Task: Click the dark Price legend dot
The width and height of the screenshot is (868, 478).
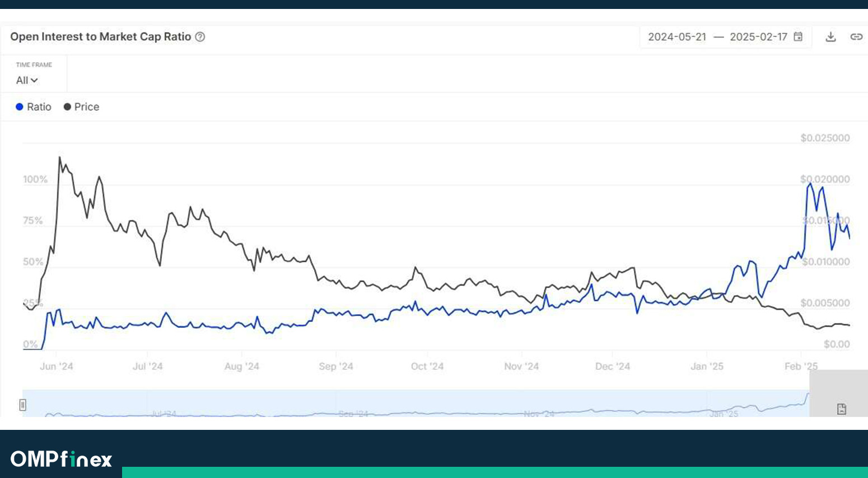Action: click(x=67, y=107)
